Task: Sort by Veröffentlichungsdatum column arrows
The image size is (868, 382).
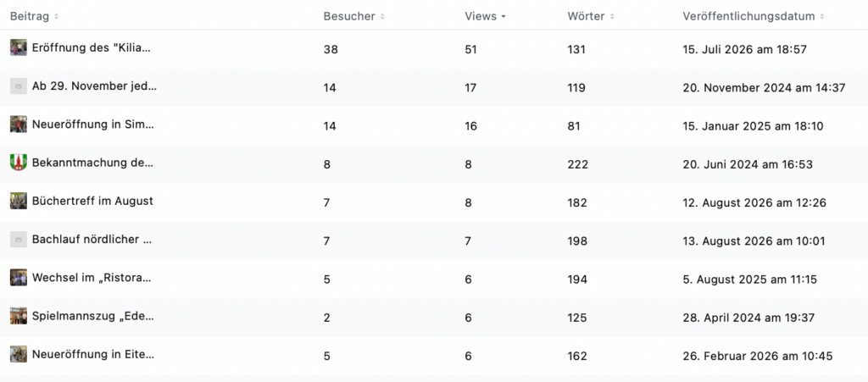Action: pos(822,17)
